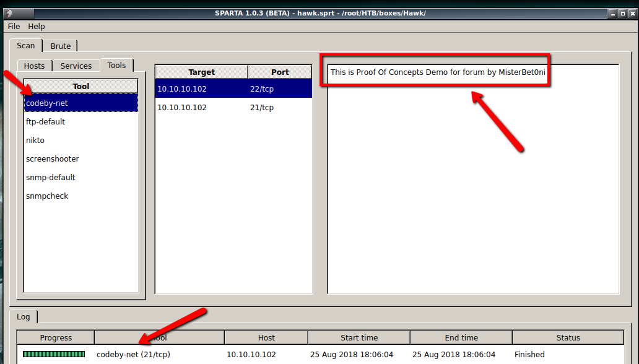639x364 pixels.
Task: Select the 22/tcp target row
Action: 233,89
